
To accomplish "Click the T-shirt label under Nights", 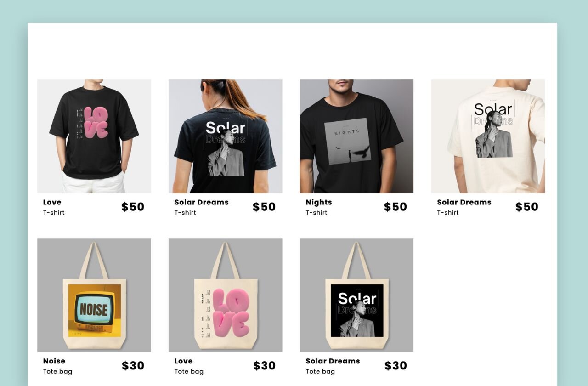I will pos(317,213).
